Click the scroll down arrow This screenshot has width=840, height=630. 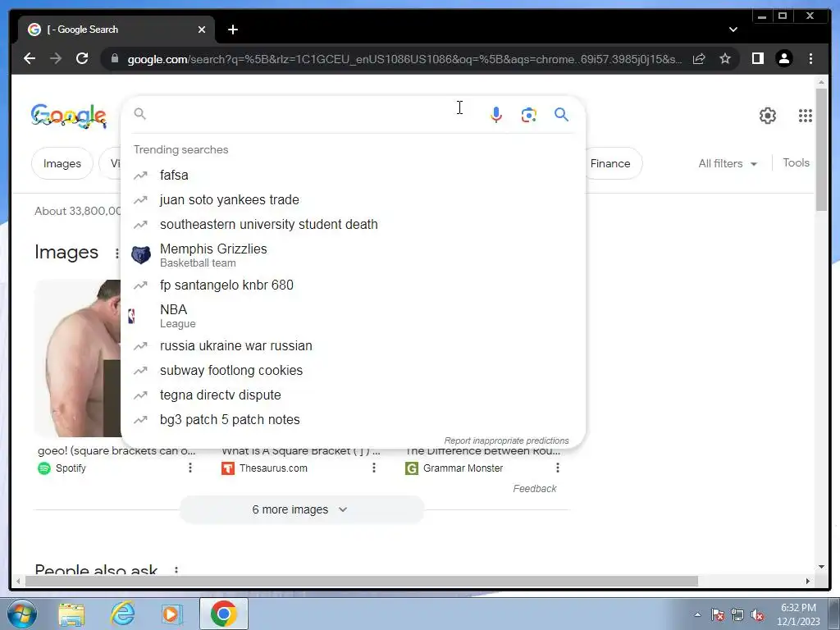(x=821, y=567)
